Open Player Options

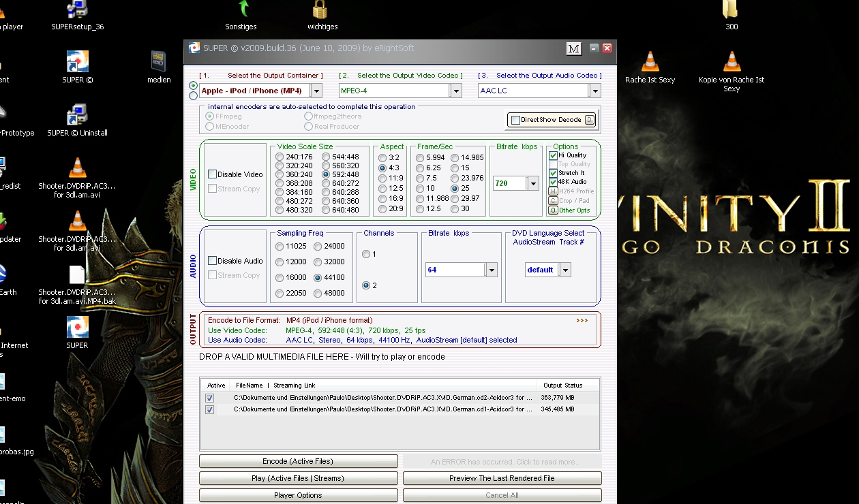coord(298,495)
